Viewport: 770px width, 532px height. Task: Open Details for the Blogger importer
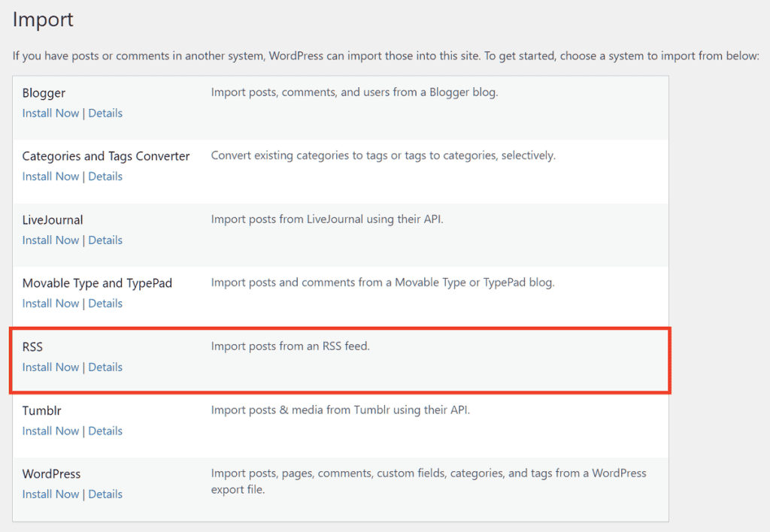pyautogui.click(x=105, y=113)
